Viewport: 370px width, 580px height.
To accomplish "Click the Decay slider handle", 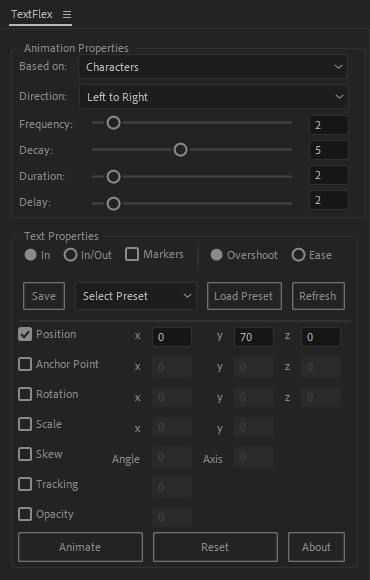I will tap(181, 150).
